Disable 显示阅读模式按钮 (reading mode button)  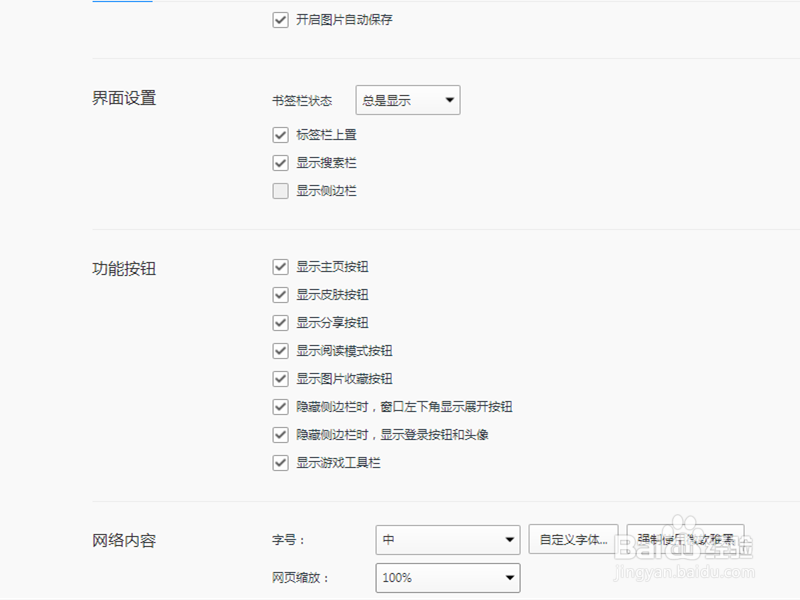pyautogui.click(x=279, y=351)
